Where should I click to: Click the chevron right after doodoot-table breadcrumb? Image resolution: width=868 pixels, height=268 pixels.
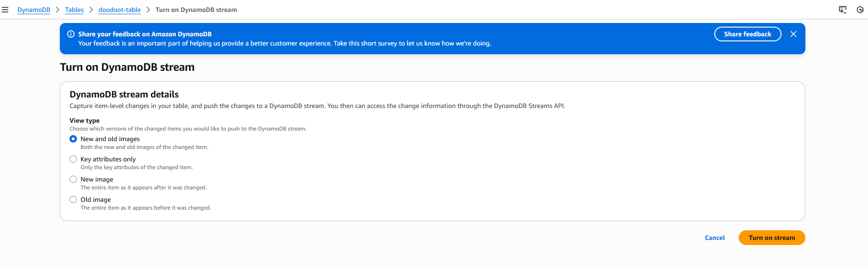click(148, 10)
